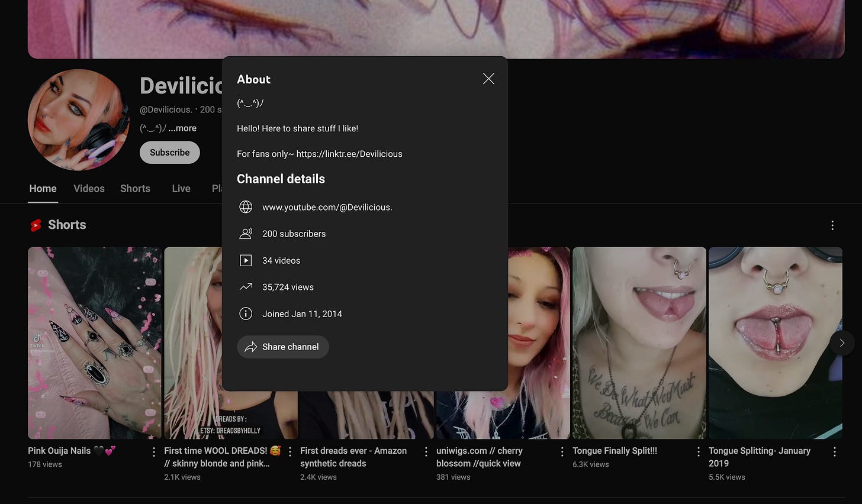Open the Shorts section options menu
This screenshot has height=504, width=862.
click(x=832, y=225)
